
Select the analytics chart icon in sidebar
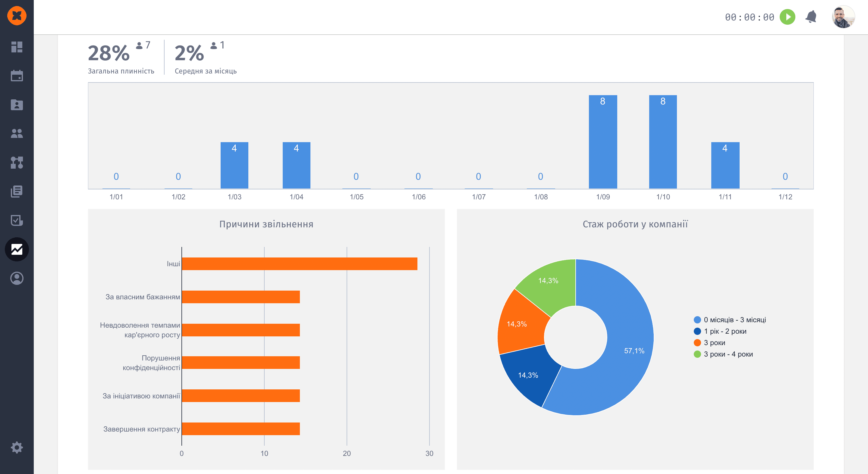(x=17, y=249)
